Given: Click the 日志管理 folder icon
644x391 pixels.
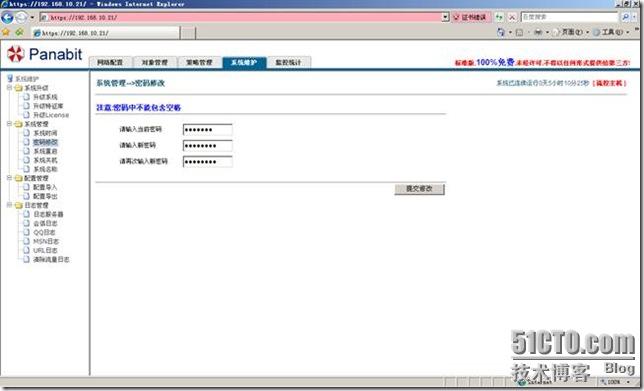Looking at the screenshot, I should [18, 205].
